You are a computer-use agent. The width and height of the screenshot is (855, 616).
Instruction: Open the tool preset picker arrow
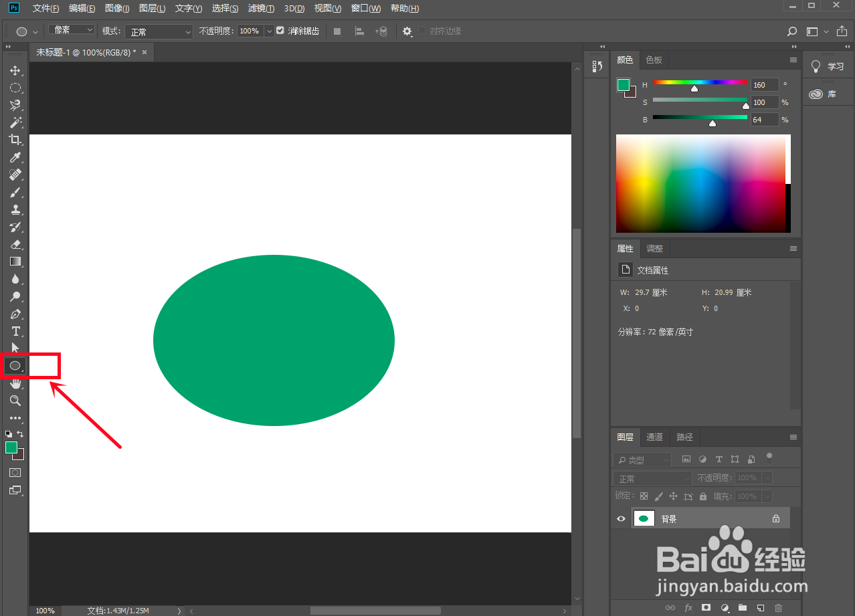tap(35, 31)
